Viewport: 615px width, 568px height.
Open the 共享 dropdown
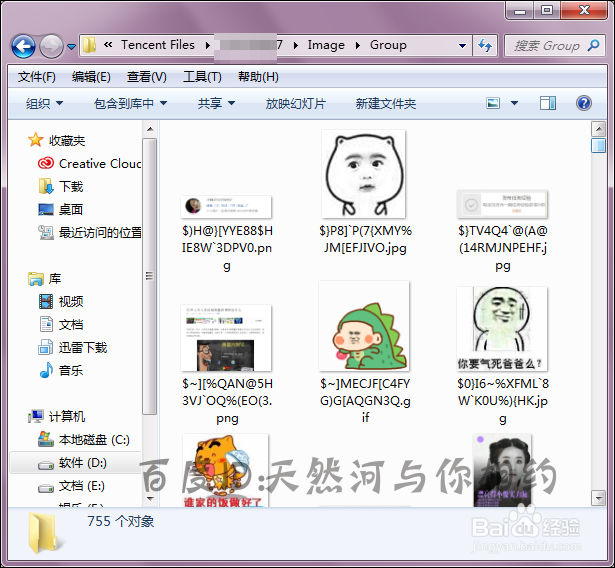(x=216, y=104)
